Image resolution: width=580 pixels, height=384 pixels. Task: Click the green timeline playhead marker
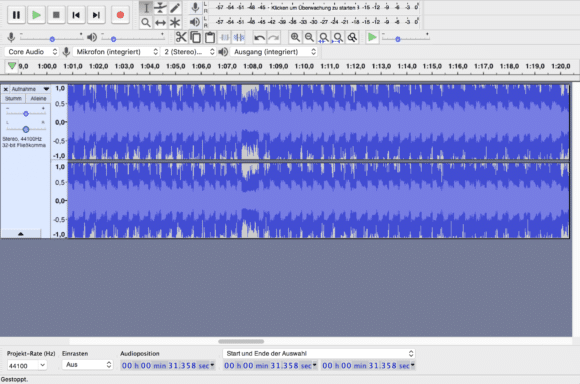(12, 66)
